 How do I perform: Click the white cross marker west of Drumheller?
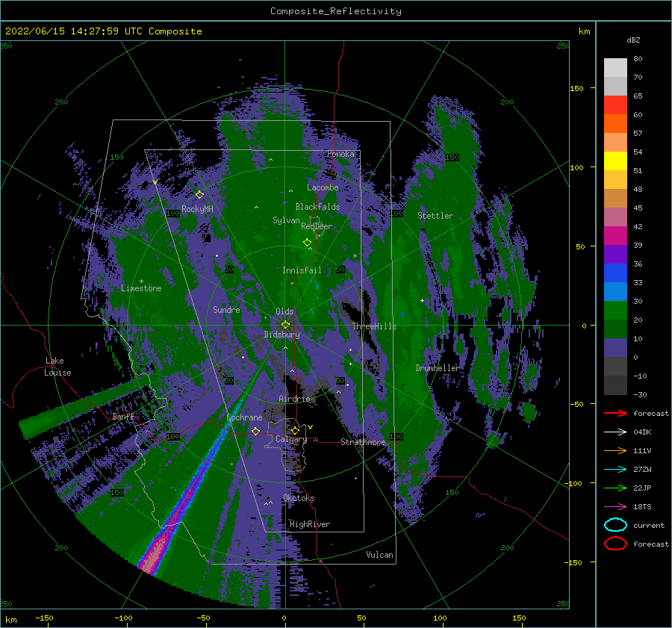pos(422,300)
